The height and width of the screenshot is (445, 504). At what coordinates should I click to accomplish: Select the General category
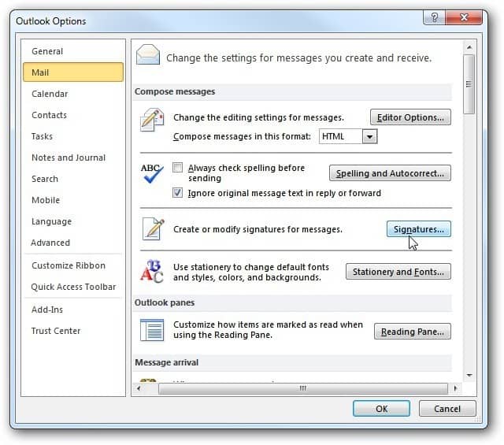coord(73,51)
